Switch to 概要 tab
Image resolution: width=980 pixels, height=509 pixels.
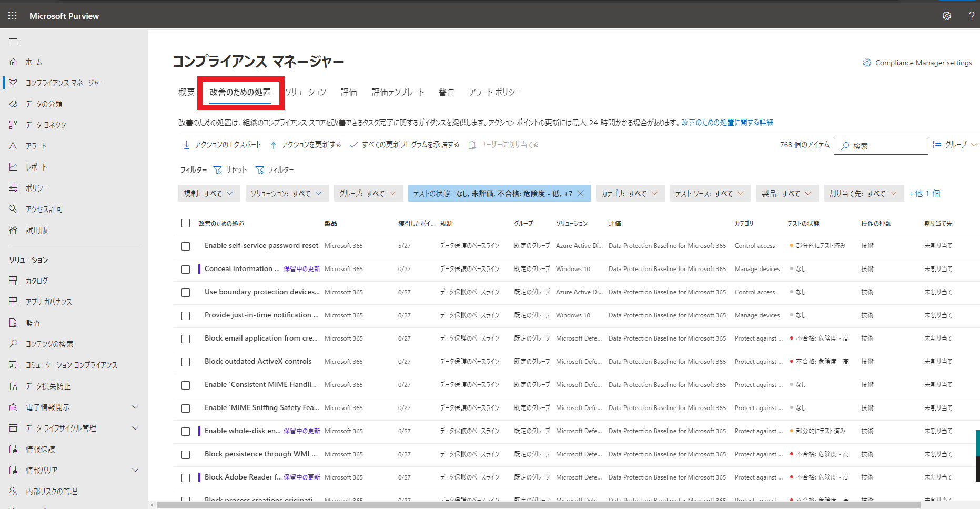[x=186, y=92]
